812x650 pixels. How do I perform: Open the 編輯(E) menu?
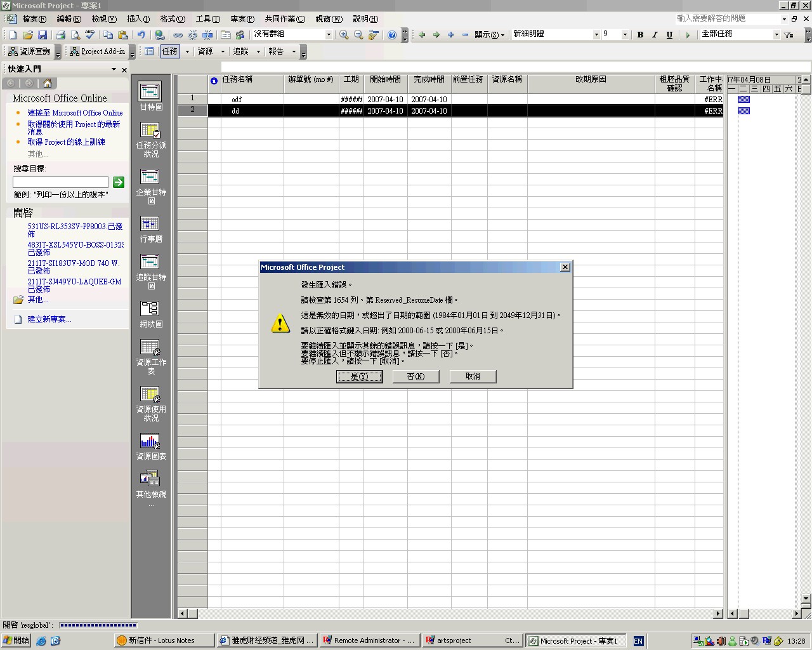69,19
